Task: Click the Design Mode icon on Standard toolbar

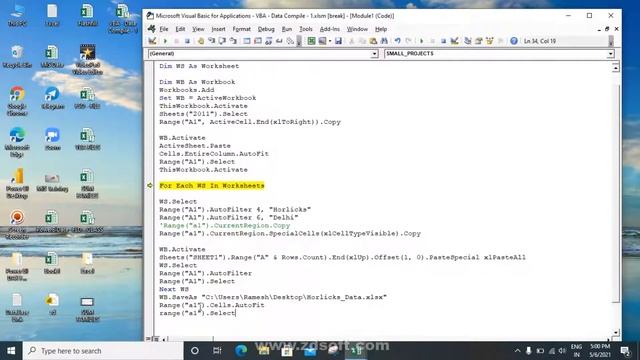Action: tap(454, 41)
